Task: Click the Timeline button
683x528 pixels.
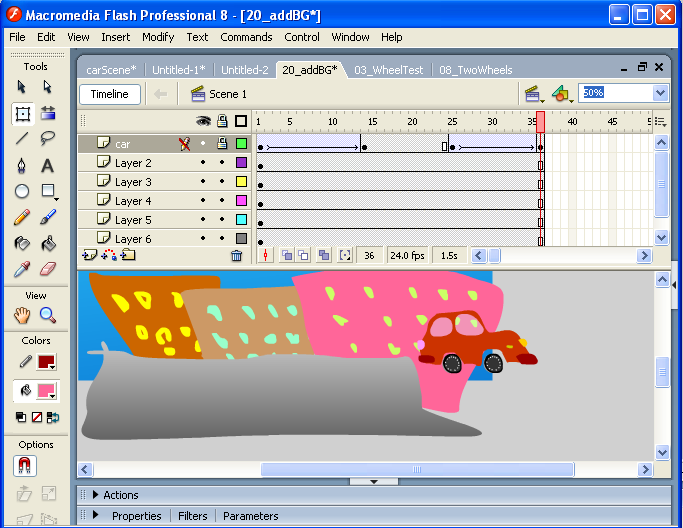Action: (x=110, y=94)
